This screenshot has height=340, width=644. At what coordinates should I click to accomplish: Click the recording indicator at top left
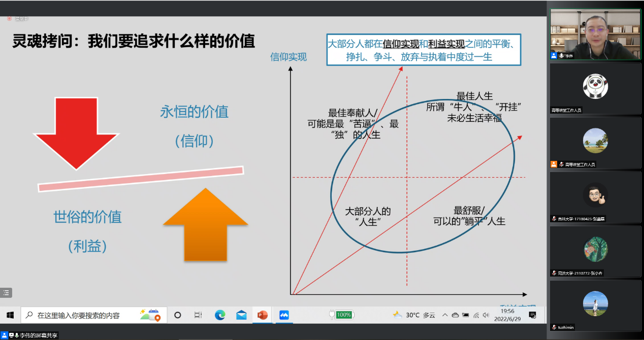click(9, 19)
